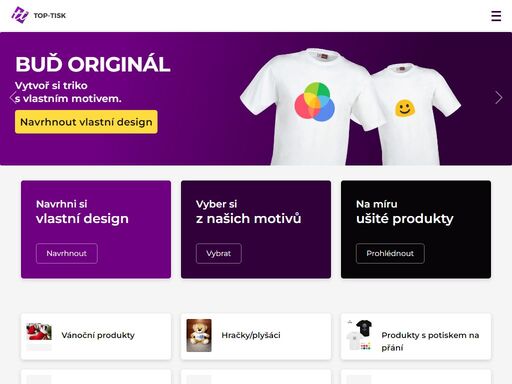Click the 'Na míru ušité produkty' card heading
The height and width of the screenshot is (384, 512).
(405, 212)
